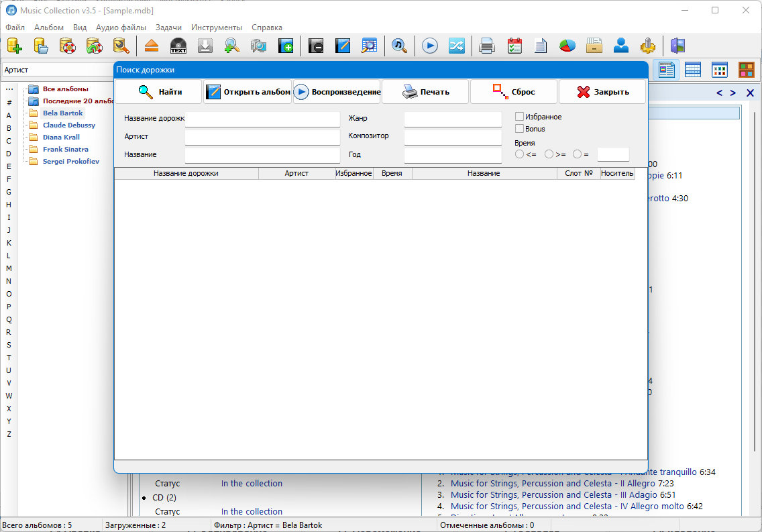Open the Альбом menu

pos(48,28)
